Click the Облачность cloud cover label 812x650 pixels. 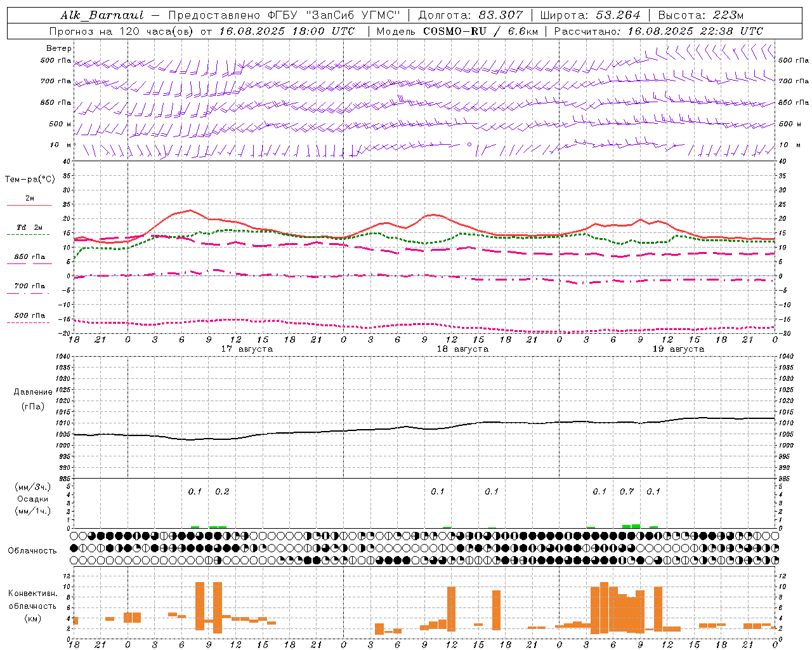(32, 551)
